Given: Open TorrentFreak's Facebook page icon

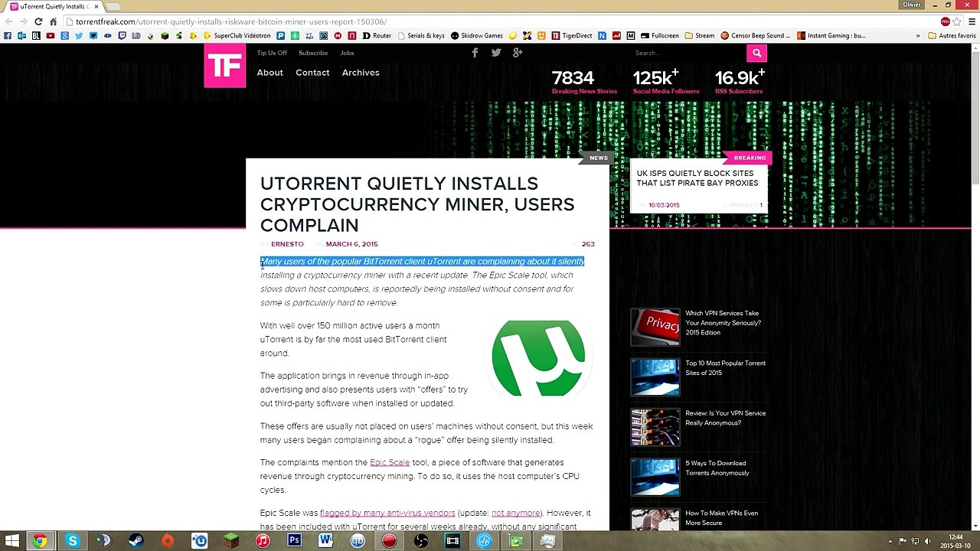Looking at the screenshot, I should pyautogui.click(x=475, y=53).
